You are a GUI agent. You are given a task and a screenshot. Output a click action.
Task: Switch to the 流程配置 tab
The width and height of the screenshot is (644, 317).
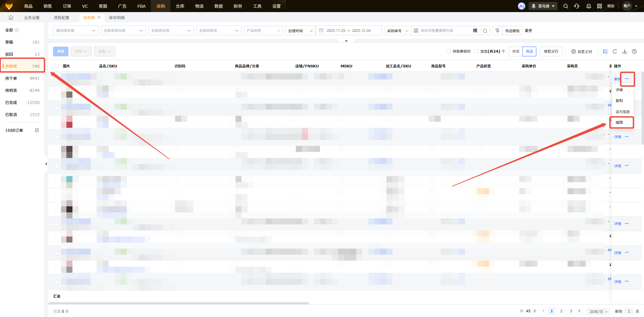click(61, 17)
